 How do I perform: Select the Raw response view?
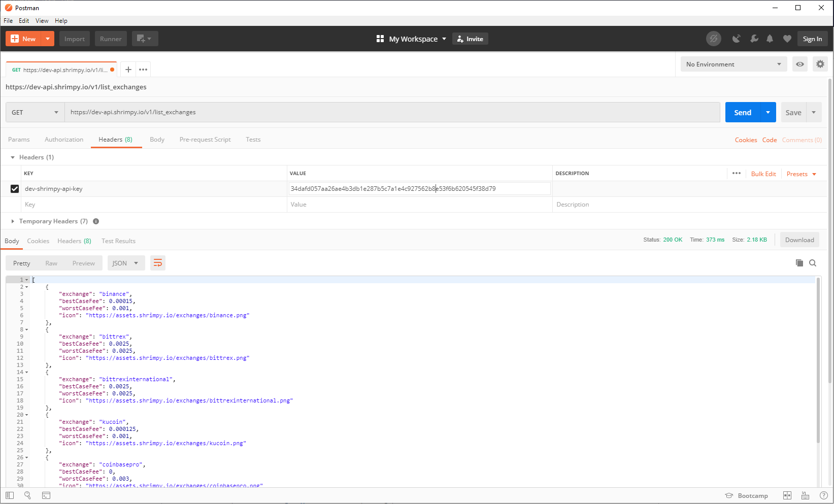coord(51,263)
